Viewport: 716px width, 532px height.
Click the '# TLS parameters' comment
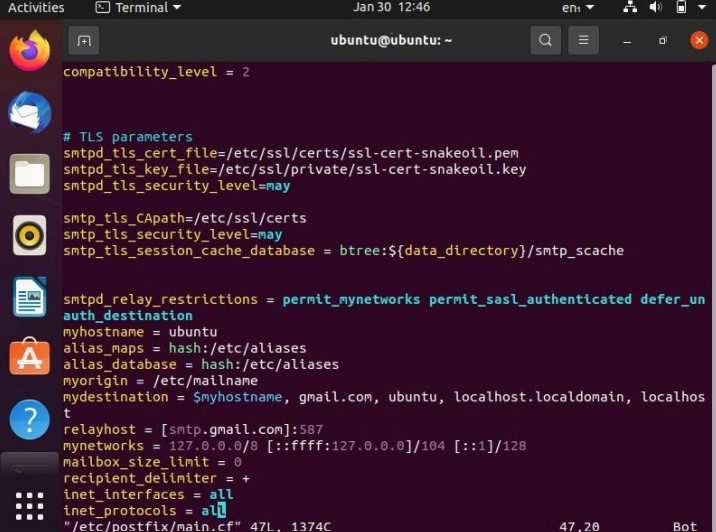tap(128, 137)
